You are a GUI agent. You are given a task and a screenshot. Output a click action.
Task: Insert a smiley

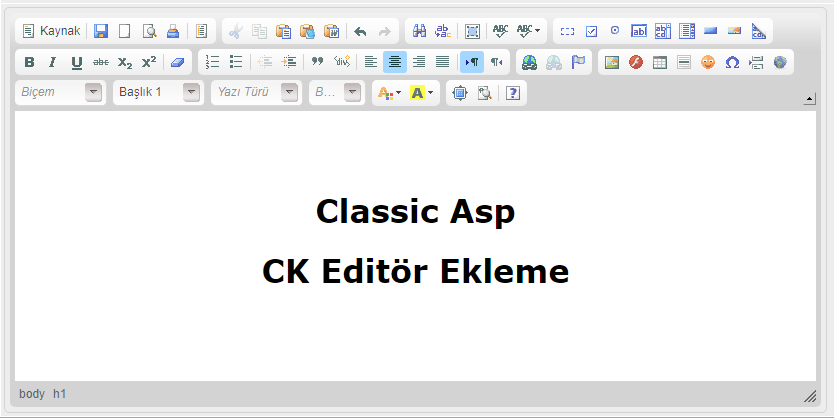pyautogui.click(x=708, y=62)
